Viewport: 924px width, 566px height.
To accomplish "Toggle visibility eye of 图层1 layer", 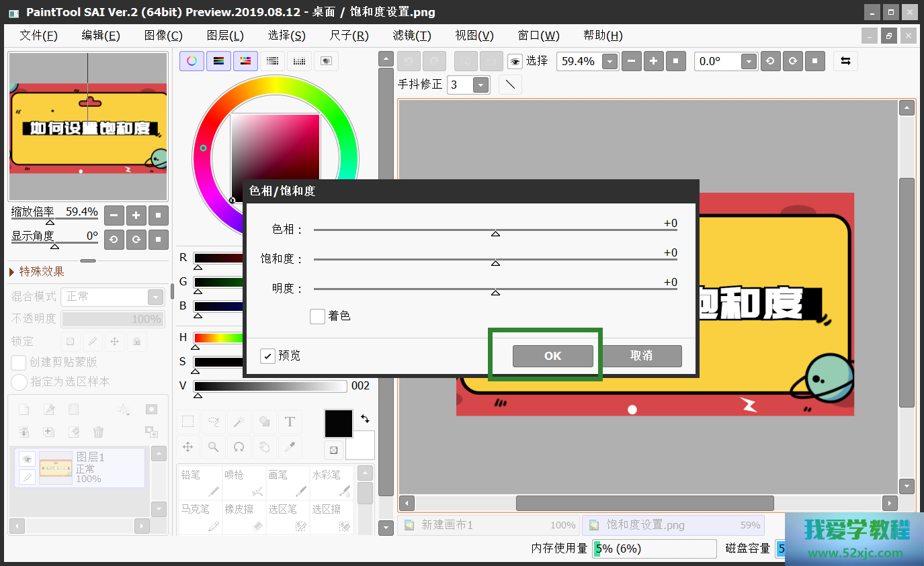I will pyautogui.click(x=27, y=459).
